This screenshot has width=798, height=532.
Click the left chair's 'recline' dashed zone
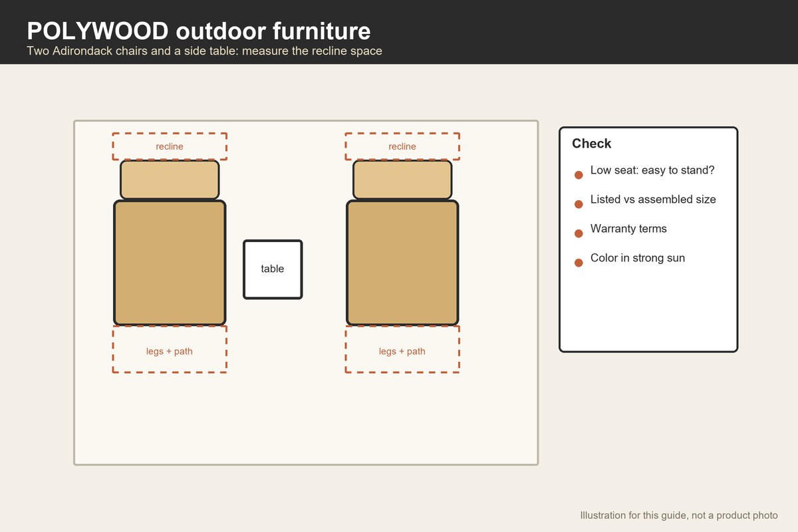pos(170,146)
